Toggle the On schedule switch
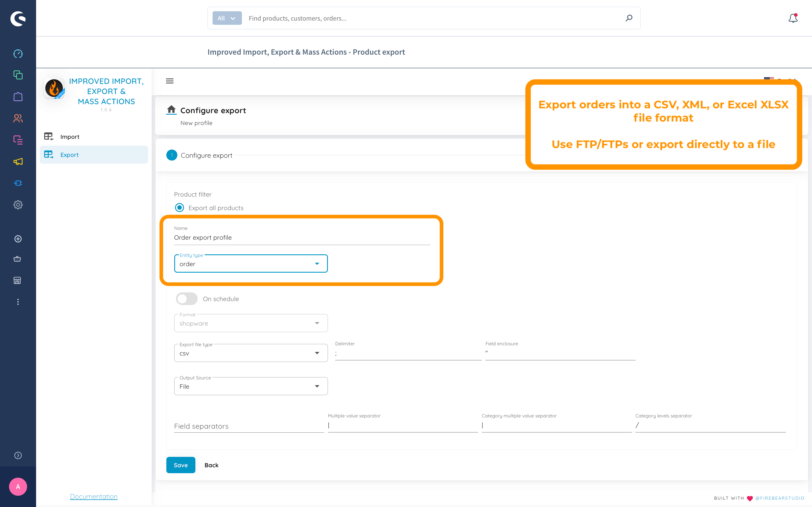This screenshot has width=812, height=507. pos(186,299)
